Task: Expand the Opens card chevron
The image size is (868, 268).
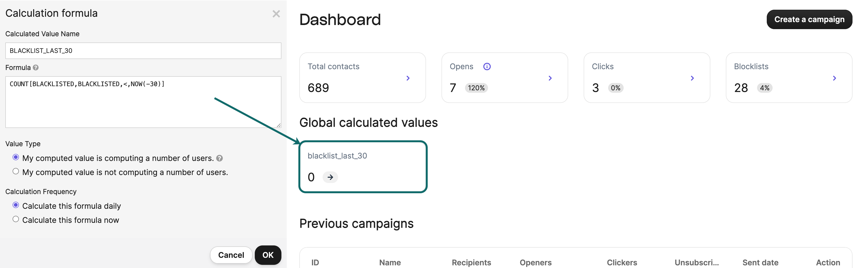Action: coord(550,78)
